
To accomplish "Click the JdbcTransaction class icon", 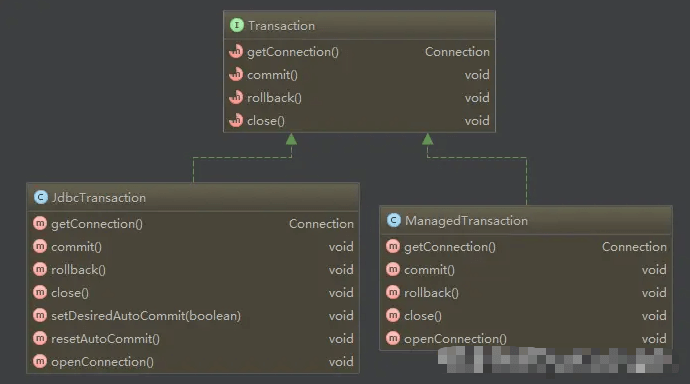I will pos(41,197).
